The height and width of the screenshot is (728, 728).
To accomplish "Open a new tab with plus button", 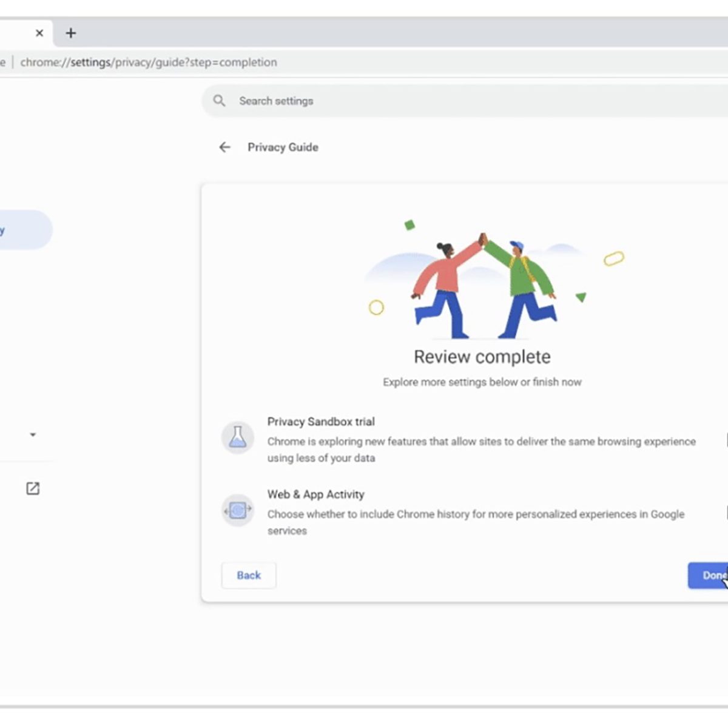I will [71, 33].
